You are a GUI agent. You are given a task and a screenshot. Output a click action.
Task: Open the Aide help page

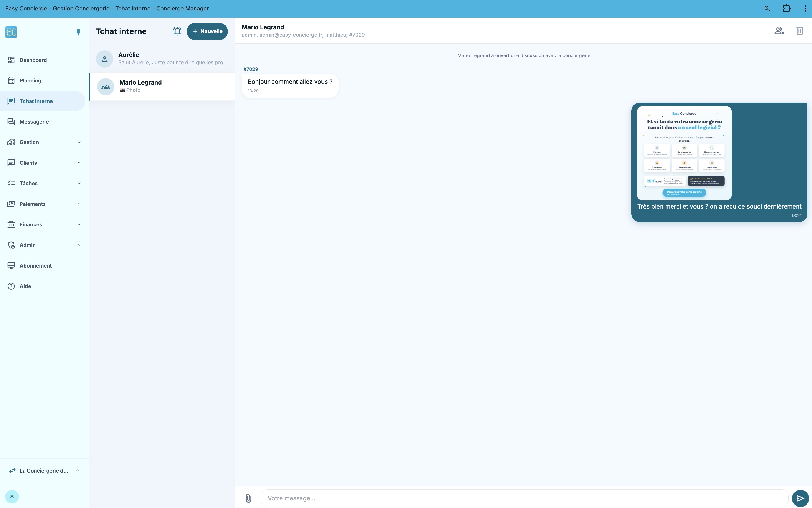[x=43, y=286]
